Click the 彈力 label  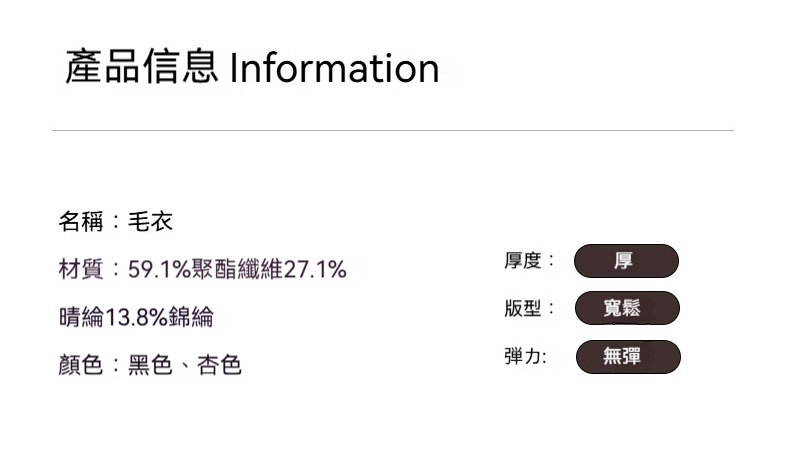(523, 356)
